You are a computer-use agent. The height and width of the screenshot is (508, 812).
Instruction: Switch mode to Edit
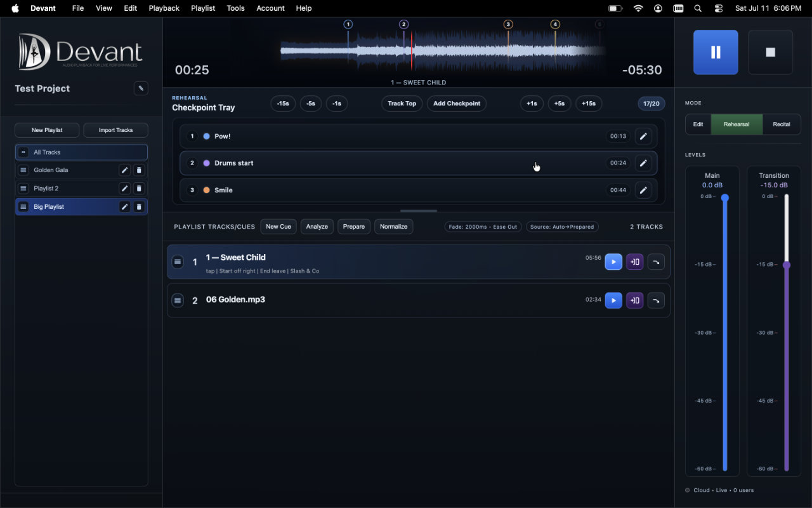(x=698, y=124)
